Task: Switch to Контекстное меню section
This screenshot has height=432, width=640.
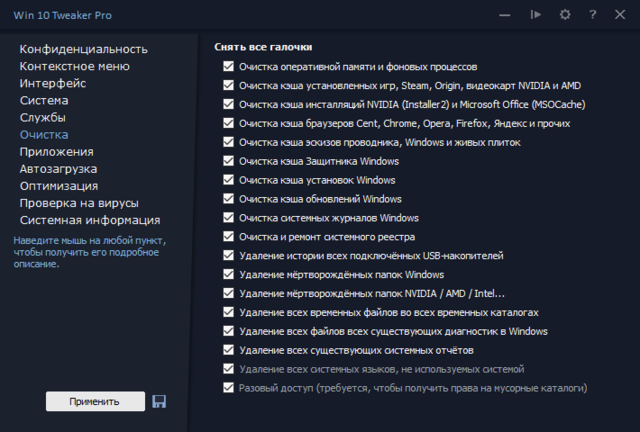Action: [x=74, y=66]
